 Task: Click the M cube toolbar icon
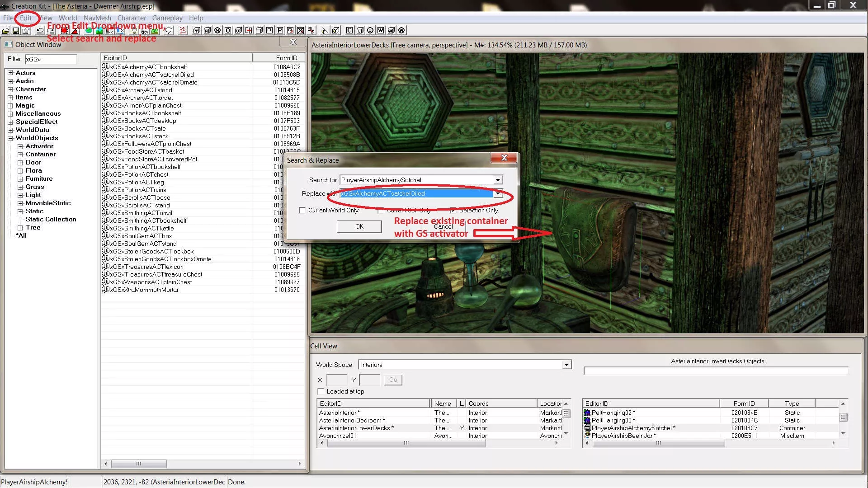click(207, 31)
